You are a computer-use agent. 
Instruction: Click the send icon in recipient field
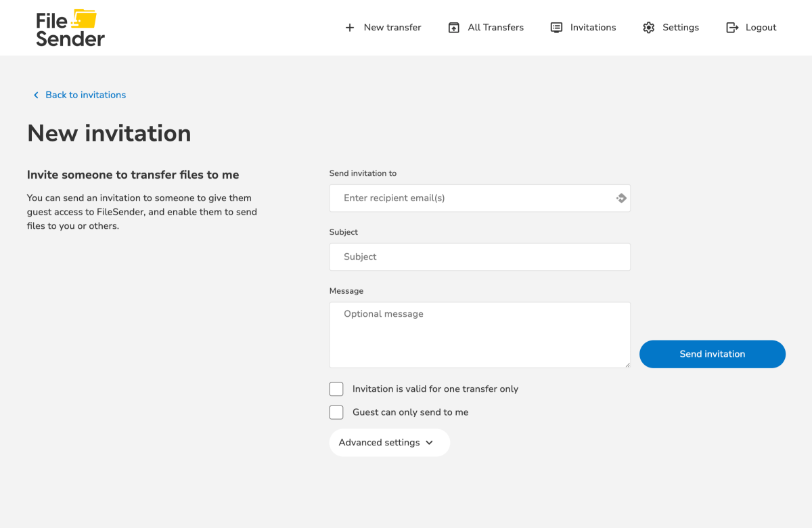pos(621,198)
